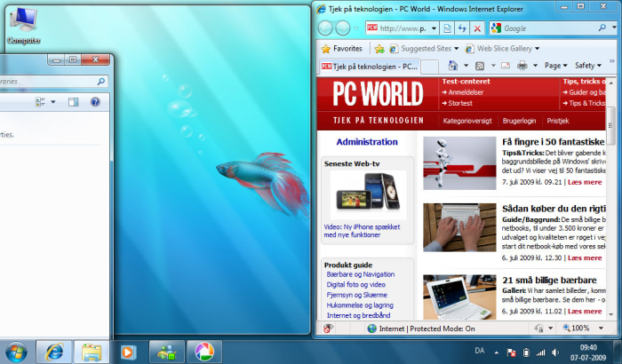Open a new blank tab
Viewport: 622px width, 364px height.
pos(429,67)
